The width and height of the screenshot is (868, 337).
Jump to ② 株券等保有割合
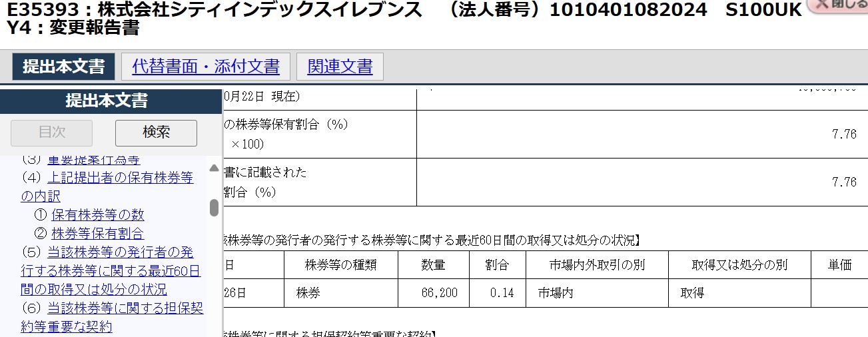[98, 234]
